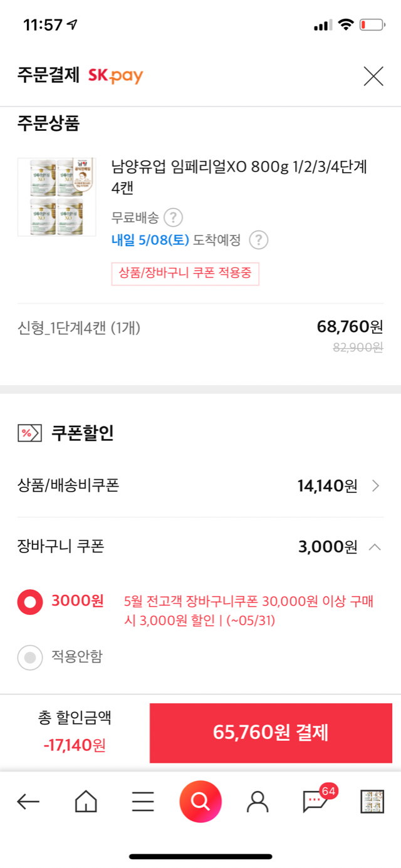
Task: Tap the 상품/장바구니 쿠폰 적용중 label
Action: click(185, 274)
